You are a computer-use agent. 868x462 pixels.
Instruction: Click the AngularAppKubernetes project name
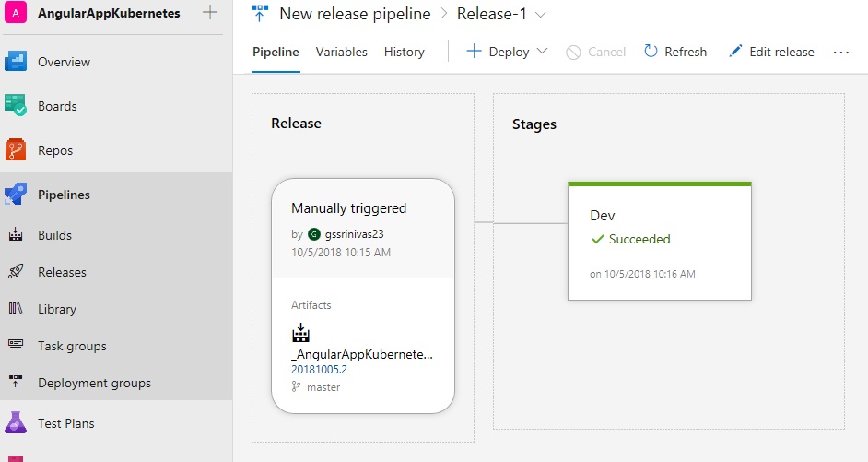(109, 13)
